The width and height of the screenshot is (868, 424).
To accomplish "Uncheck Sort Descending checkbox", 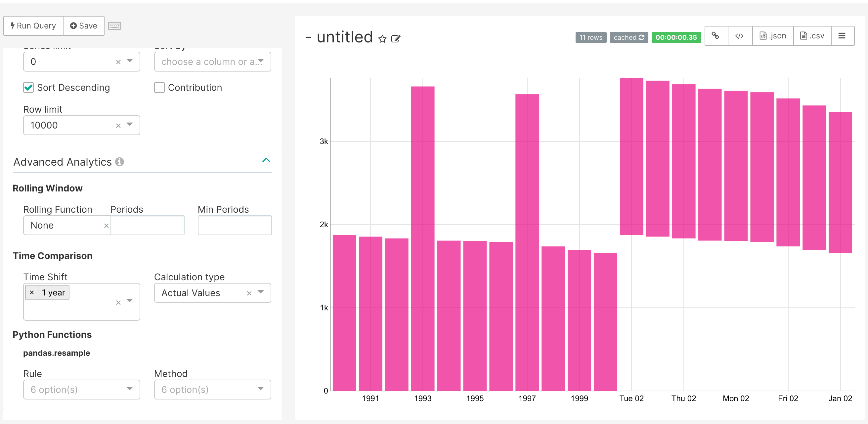I will pyautogui.click(x=29, y=88).
